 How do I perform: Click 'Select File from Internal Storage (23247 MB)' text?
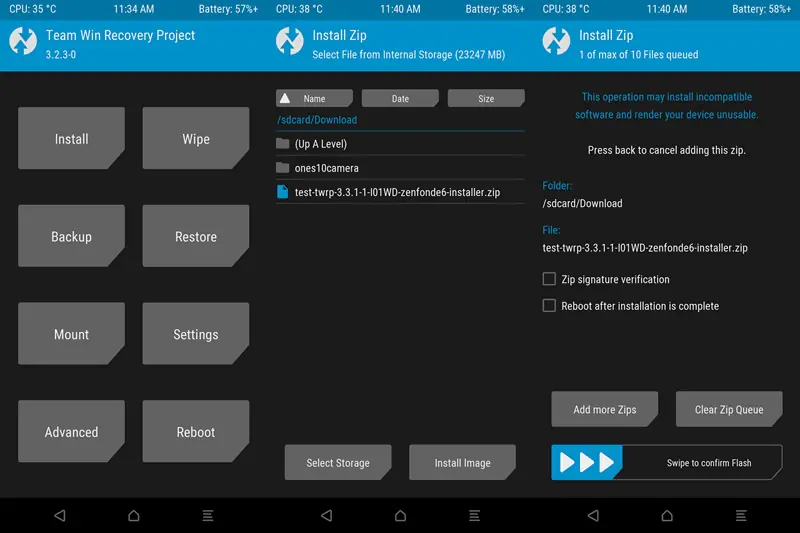pos(409,55)
